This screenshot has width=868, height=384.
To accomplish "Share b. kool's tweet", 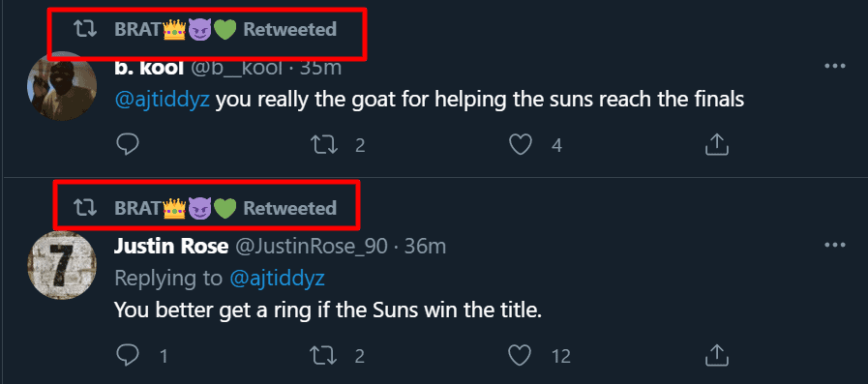I will point(716,144).
